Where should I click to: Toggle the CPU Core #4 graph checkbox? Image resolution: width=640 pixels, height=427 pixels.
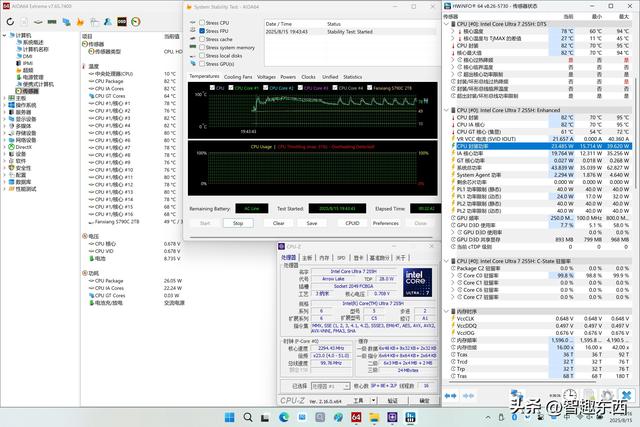click(335, 88)
